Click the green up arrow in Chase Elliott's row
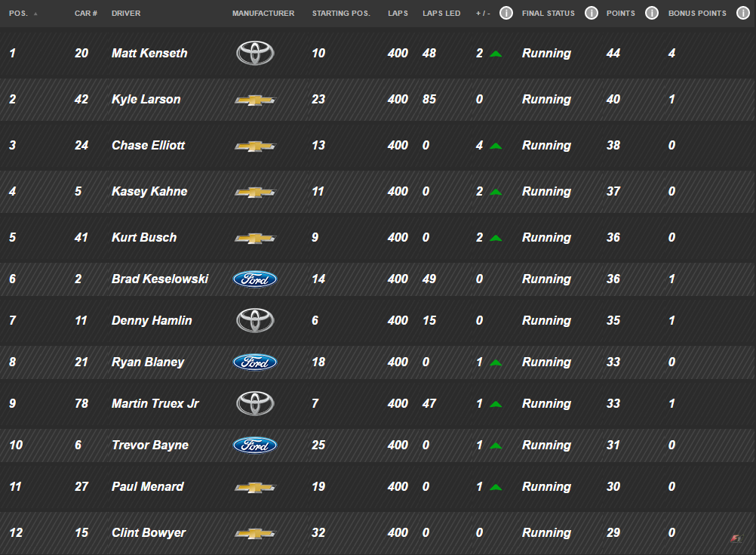Screen dimensions: 756x555 click(496, 146)
